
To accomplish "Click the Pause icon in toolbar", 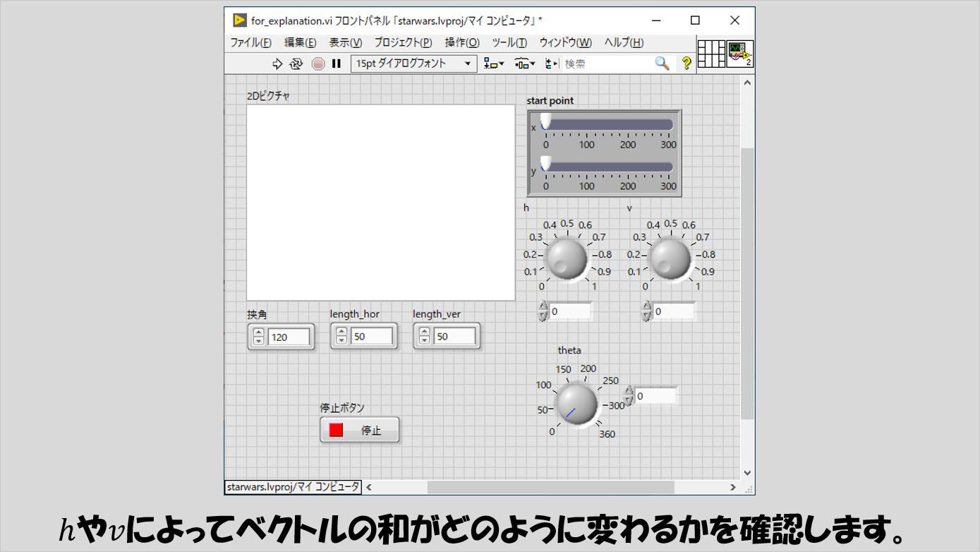I will coord(337,64).
